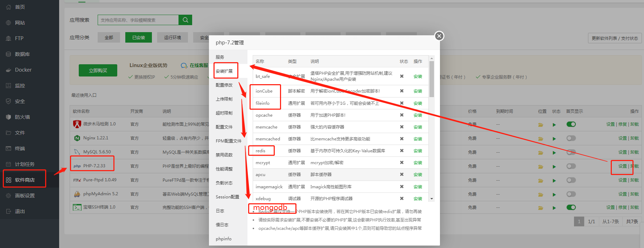Toggle 首页显示 switch for 宝塔SSH终端 row
The image size is (644, 248).
571,207
